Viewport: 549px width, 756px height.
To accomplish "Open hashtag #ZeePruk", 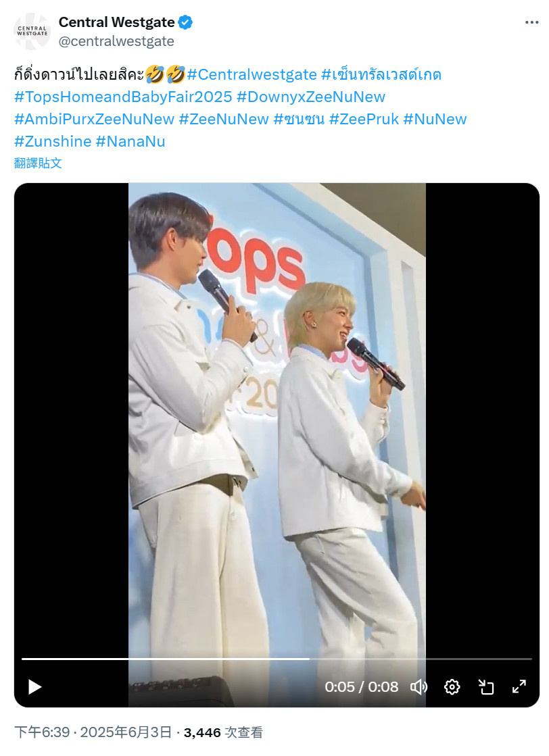I will tap(364, 119).
